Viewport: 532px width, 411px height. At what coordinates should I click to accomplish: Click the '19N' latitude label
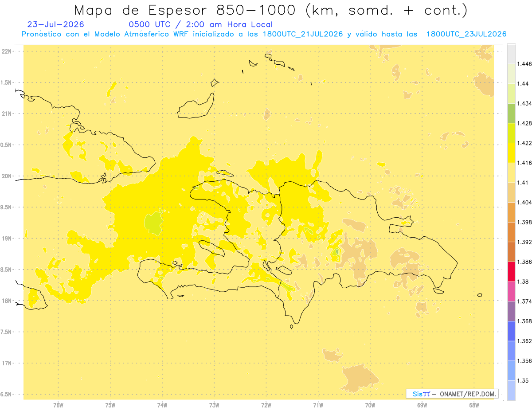click(6, 239)
